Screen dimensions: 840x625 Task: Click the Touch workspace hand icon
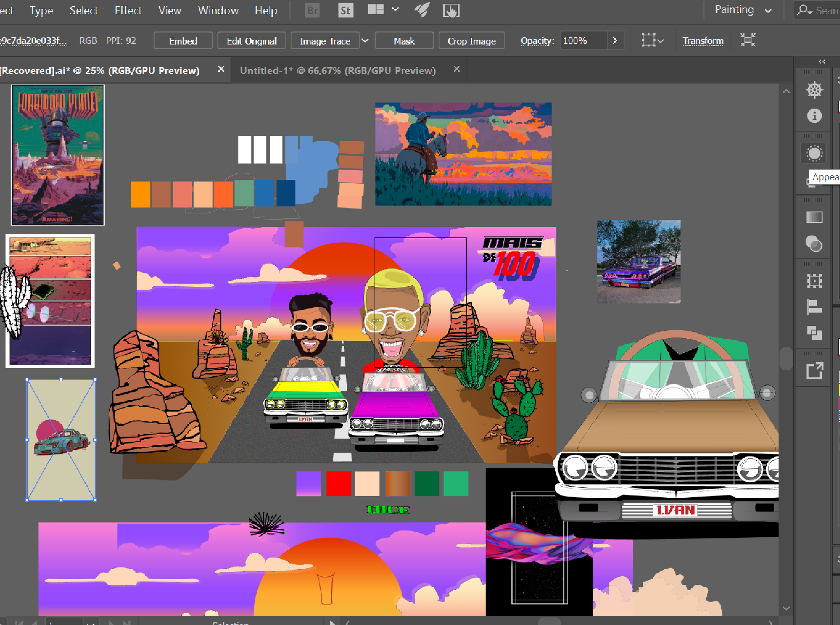point(451,10)
